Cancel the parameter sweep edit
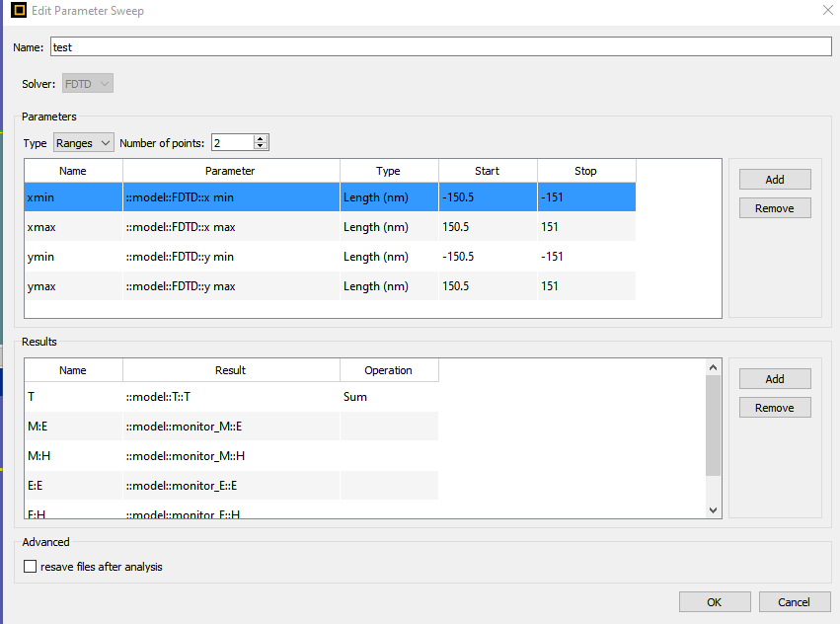The width and height of the screenshot is (840, 624). [x=794, y=602]
